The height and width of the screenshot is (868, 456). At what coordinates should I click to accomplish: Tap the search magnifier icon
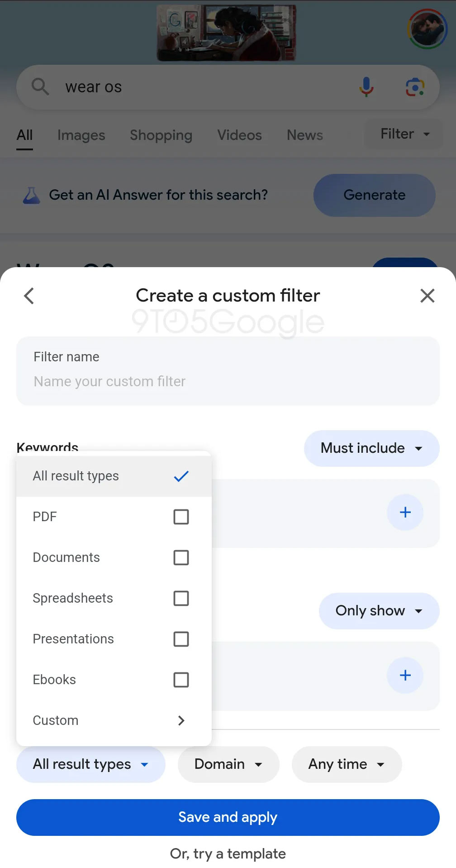(40, 86)
